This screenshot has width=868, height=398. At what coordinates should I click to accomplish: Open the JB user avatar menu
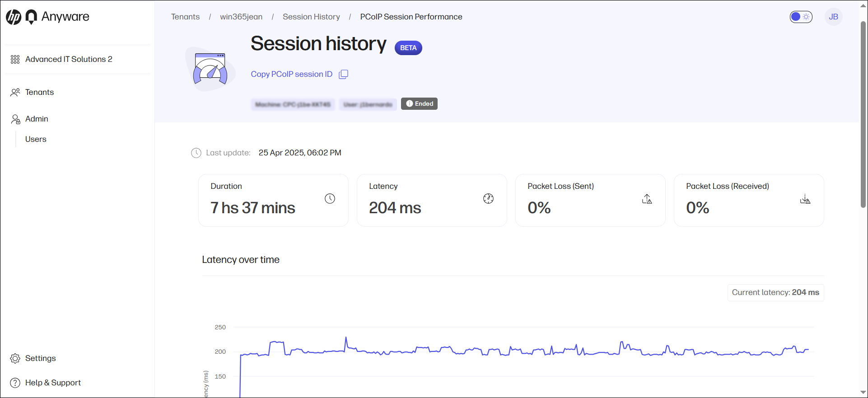tap(833, 17)
